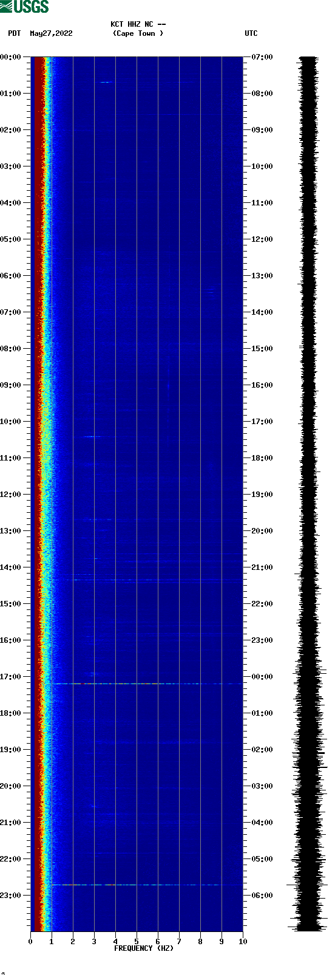Click the 13:00 UTC time label
The height and width of the screenshot is (980, 335).
coord(262,276)
